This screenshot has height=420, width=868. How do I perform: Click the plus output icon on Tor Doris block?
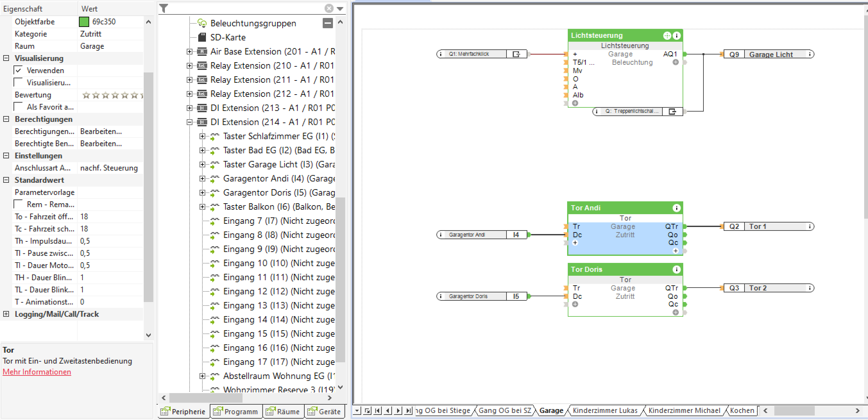click(675, 313)
